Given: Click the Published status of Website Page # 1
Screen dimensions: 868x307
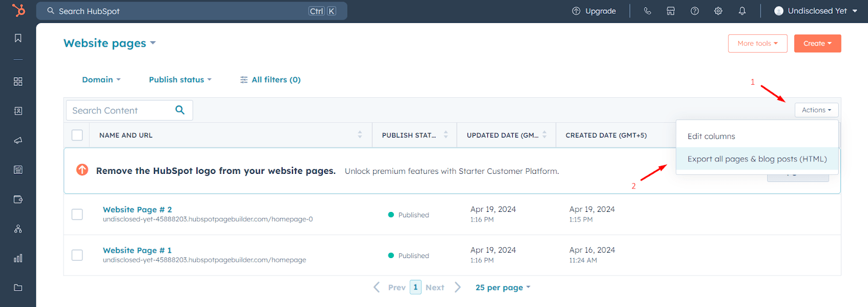Looking at the screenshot, I should click(409, 255).
